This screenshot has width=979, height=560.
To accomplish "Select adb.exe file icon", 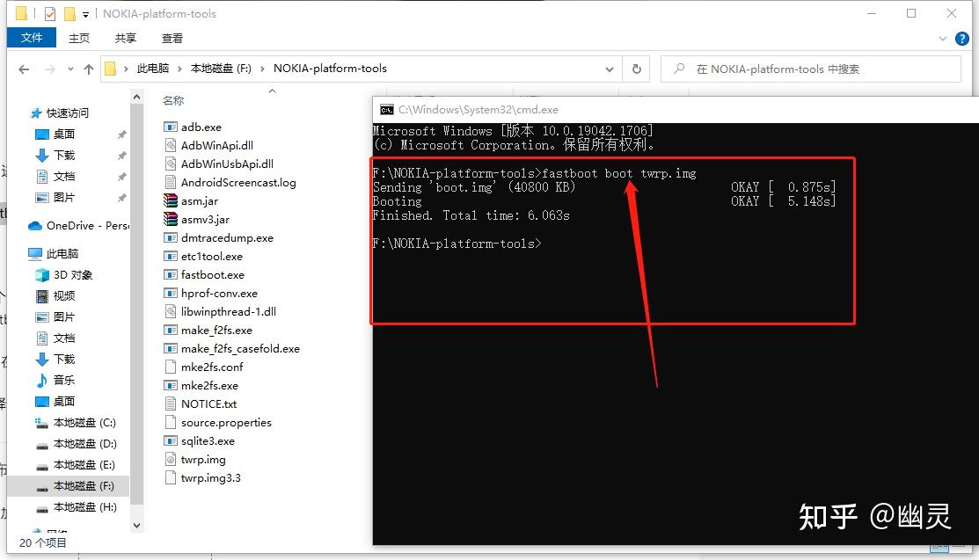I will tap(171, 127).
